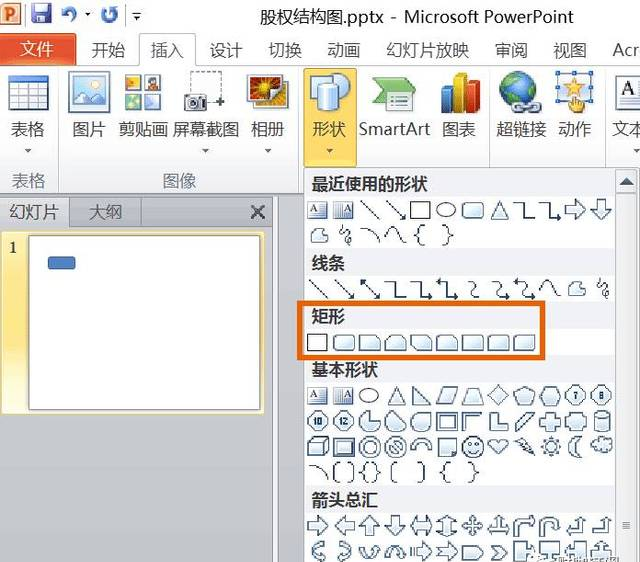Switch to the 大纲 outline tab

point(105,212)
